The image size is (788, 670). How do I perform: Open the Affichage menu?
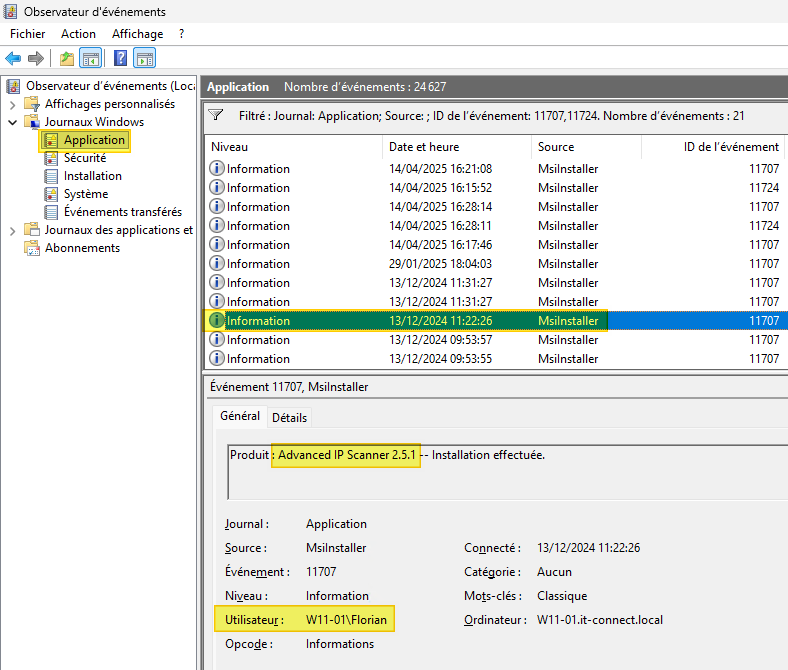tap(137, 34)
